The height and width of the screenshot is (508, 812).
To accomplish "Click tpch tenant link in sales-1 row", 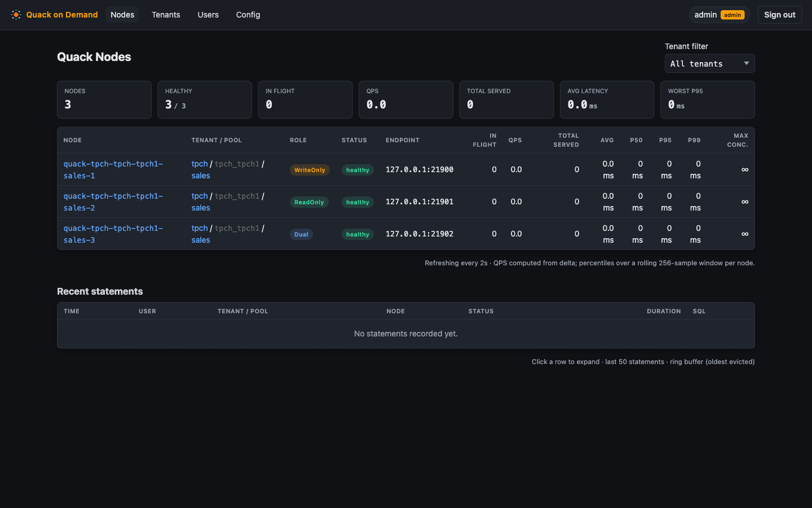I will coord(200,164).
